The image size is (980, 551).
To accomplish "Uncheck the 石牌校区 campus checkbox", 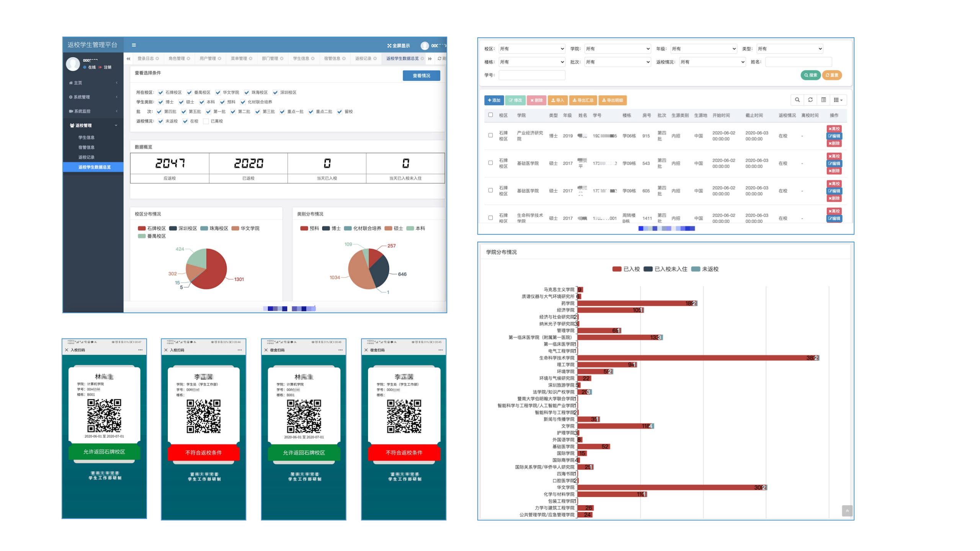I will tap(161, 92).
